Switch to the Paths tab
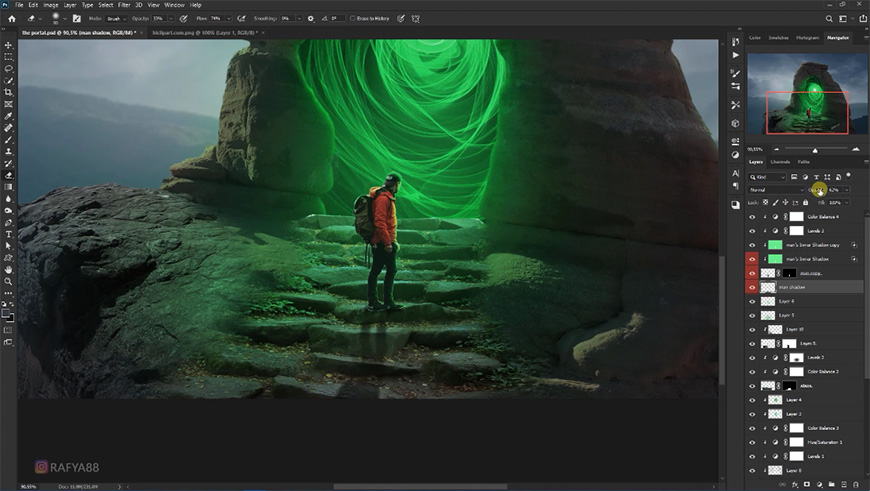 (x=803, y=162)
